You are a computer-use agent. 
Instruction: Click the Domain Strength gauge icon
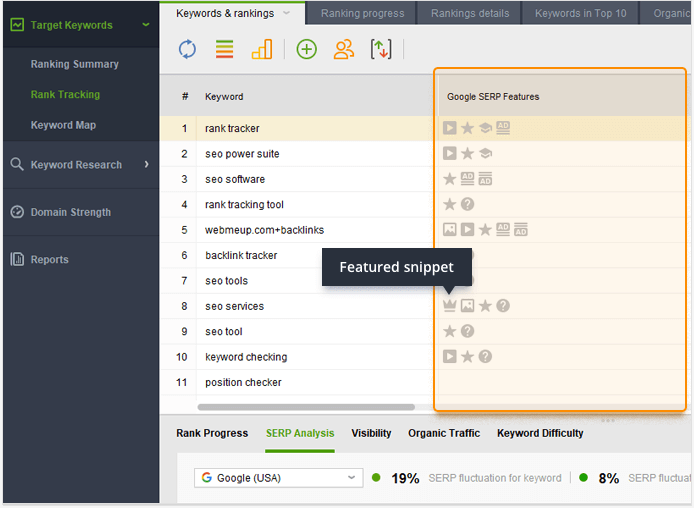coord(17,212)
